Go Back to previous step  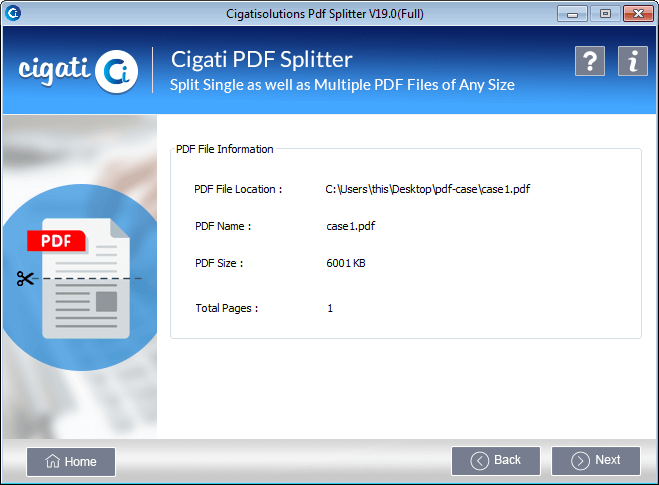click(496, 461)
